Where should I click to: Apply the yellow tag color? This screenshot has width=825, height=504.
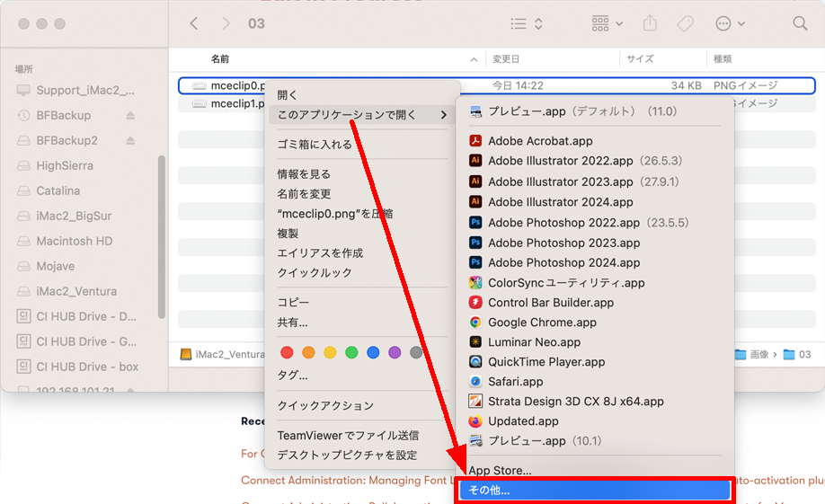click(x=330, y=352)
